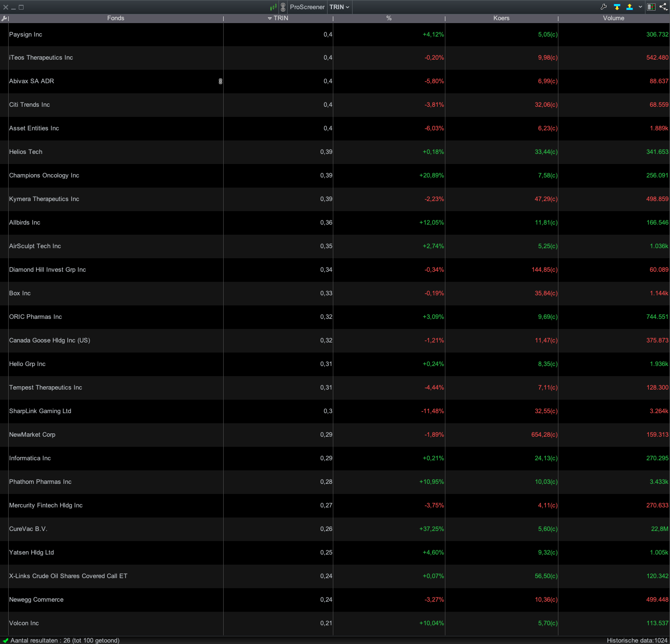Select the Volcon Inc row
This screenshot has width=670, height=644.
[335, 623]
